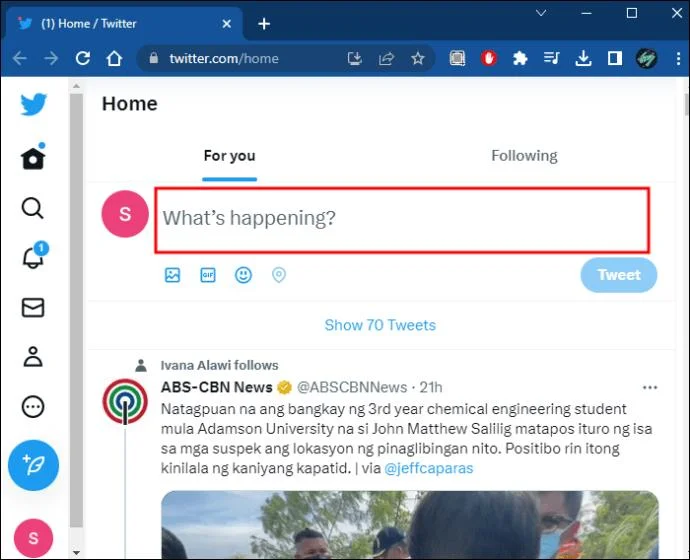Reload the twitter.com page

click(x=83, y=58)
